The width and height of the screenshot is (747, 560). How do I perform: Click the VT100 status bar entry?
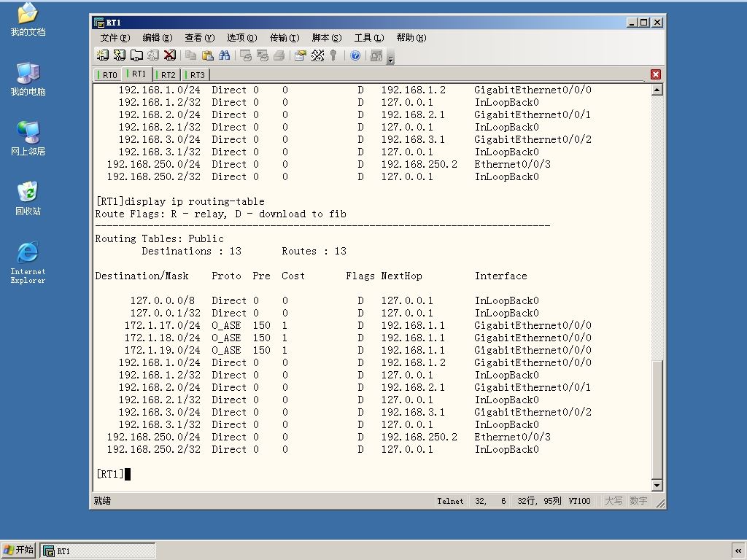[579, 501]
